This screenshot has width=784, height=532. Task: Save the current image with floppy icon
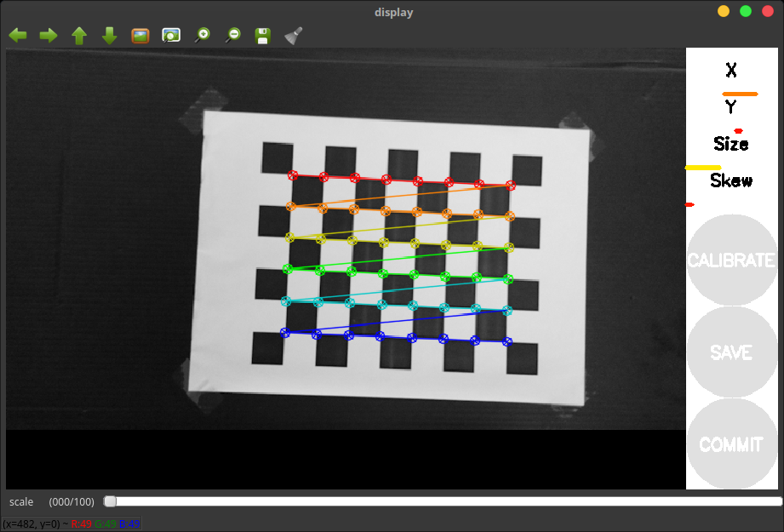pos(263,36)
